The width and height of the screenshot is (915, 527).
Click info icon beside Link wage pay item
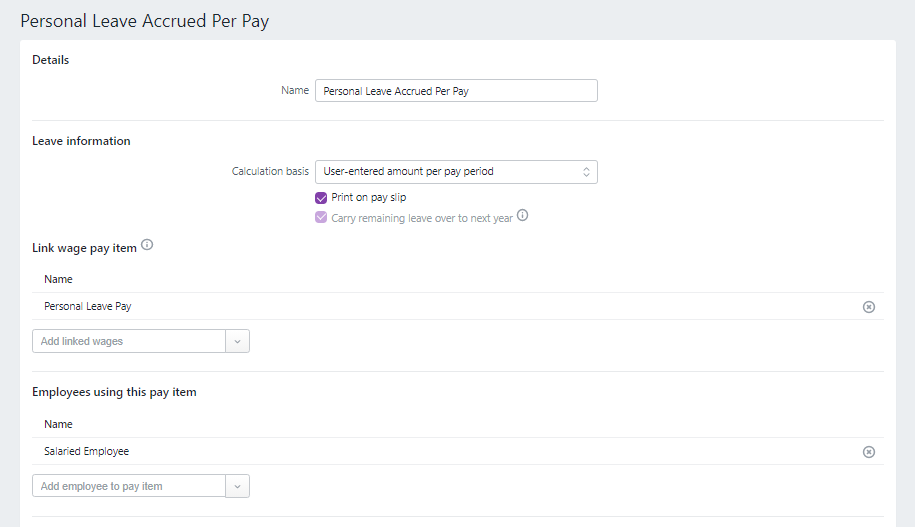point(147,245)
